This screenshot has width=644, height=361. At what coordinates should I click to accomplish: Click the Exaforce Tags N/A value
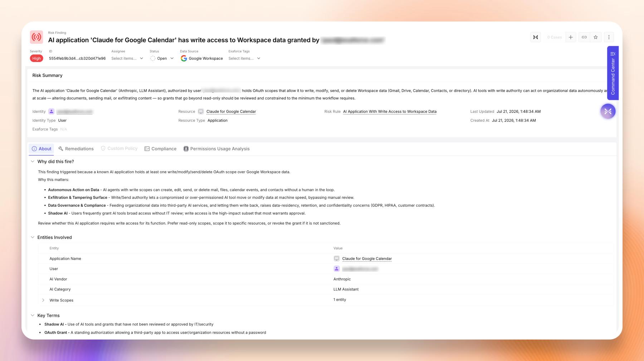(x=64, y=129)
